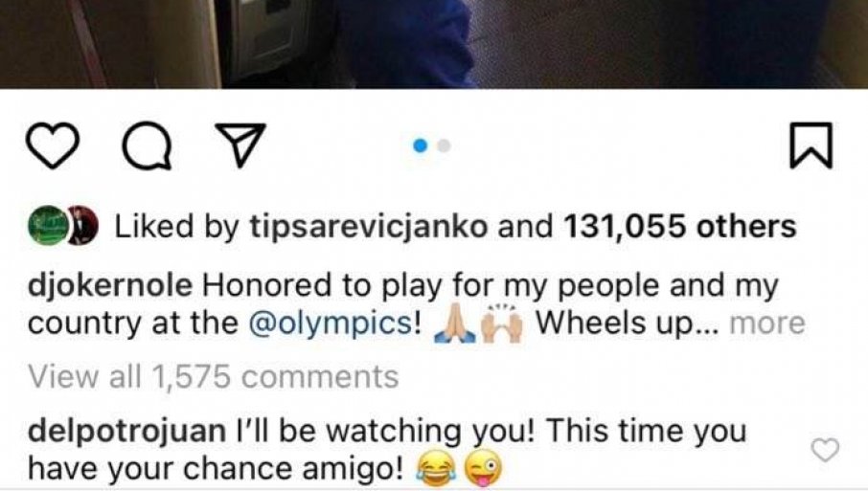Save post with bookmark icon
The width and height of the screenshot is (868, 491).
(x=811, y=145)
